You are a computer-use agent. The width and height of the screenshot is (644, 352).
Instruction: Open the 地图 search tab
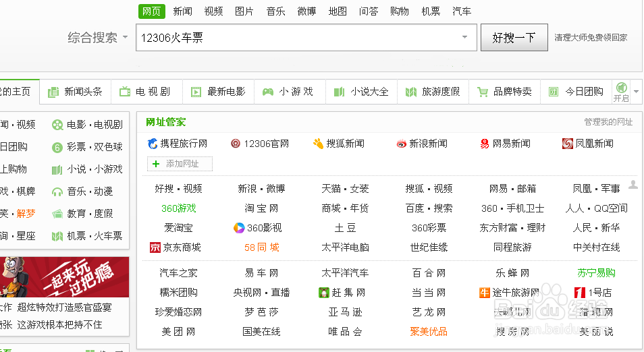pos(338,11)
